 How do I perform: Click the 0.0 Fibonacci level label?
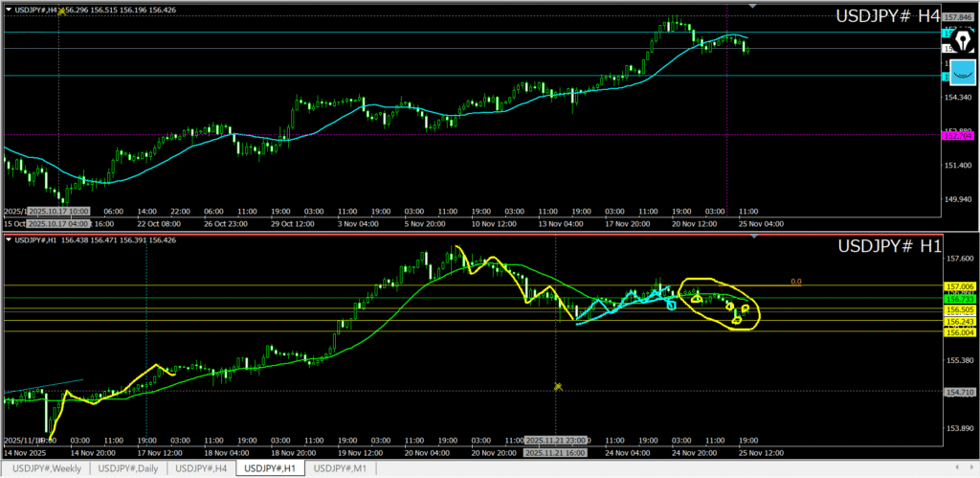coord(796,282)
